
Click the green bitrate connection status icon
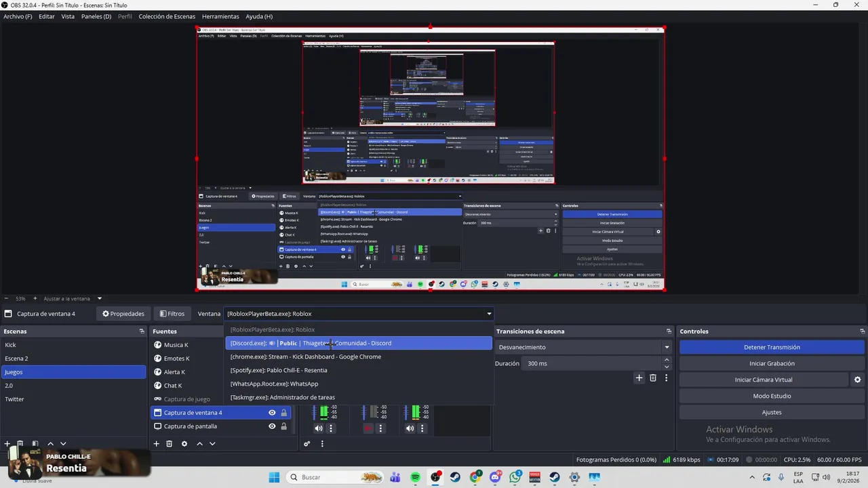667,460
